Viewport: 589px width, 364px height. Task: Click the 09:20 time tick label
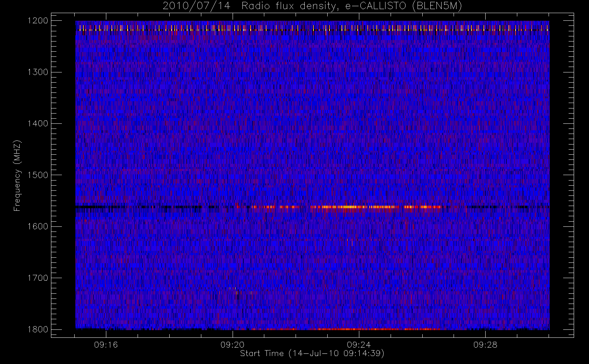point(232,345)
